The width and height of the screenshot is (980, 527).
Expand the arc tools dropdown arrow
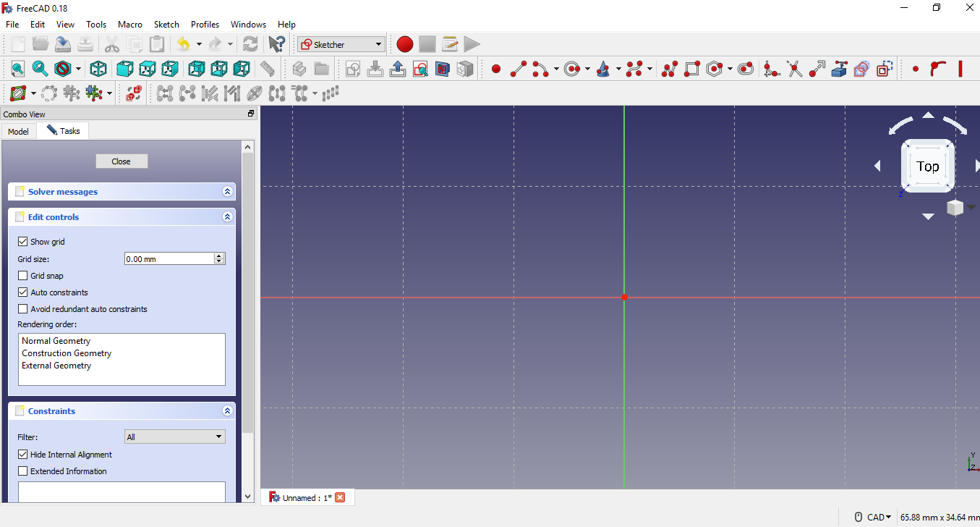click(555, 69)
